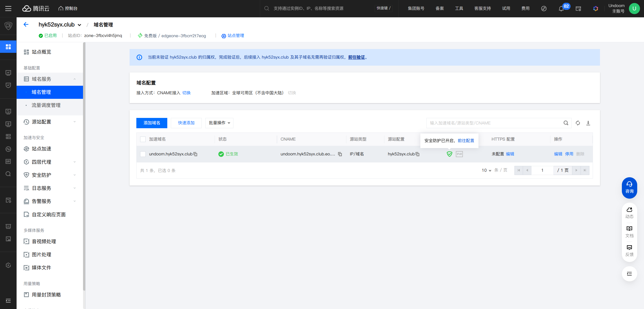Click the back arrow beside hyk52syx.club

point(26,24)
